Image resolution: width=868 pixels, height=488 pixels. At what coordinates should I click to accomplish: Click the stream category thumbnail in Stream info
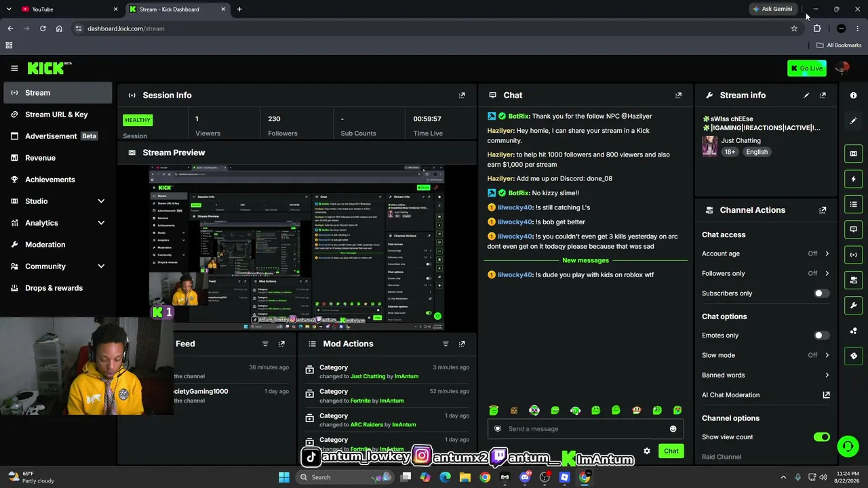(x=709, y=146)
